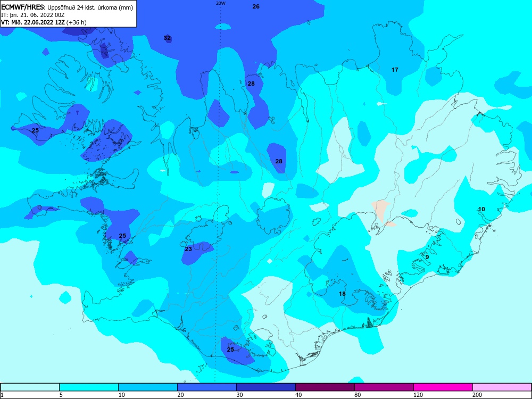The height and width of the screenshot is (399, 532).
Task: Click the 80-120 mm magenta legend swatch
Action: (x=384, y=387)
